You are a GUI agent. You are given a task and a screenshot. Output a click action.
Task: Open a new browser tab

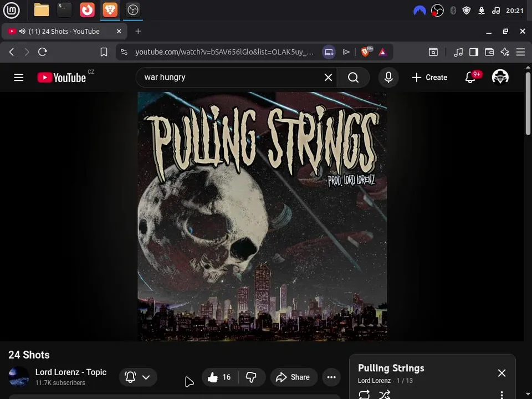click(x=138, y=31)
